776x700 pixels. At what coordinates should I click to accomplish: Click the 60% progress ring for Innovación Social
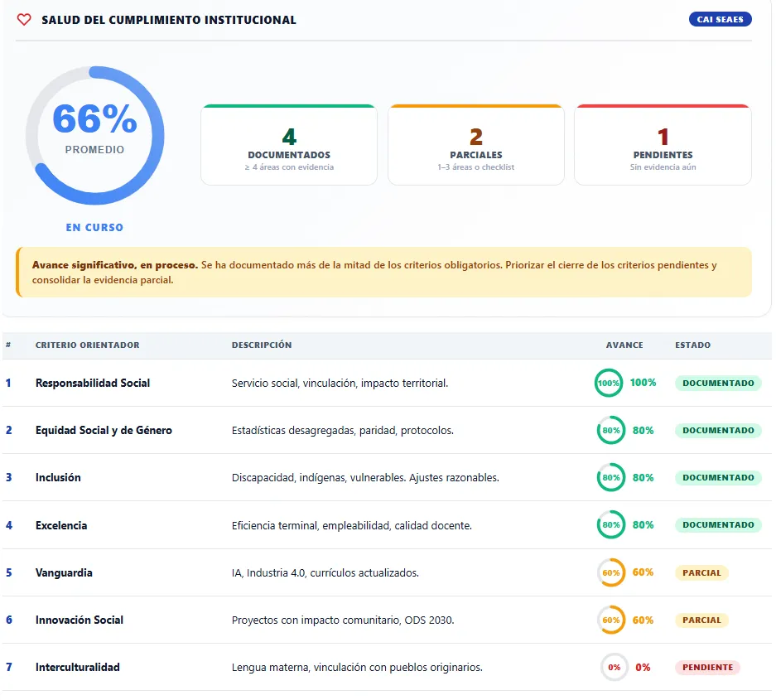pos(611,620)
